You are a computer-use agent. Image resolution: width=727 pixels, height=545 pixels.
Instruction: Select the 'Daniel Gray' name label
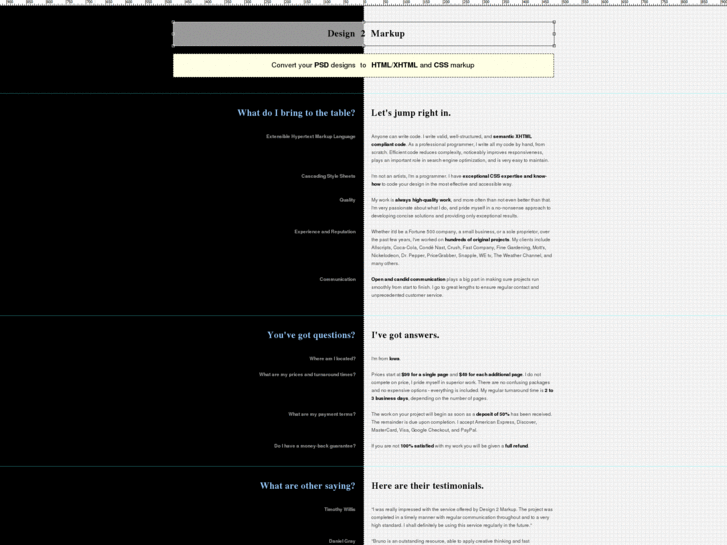[x=342, y=541]
